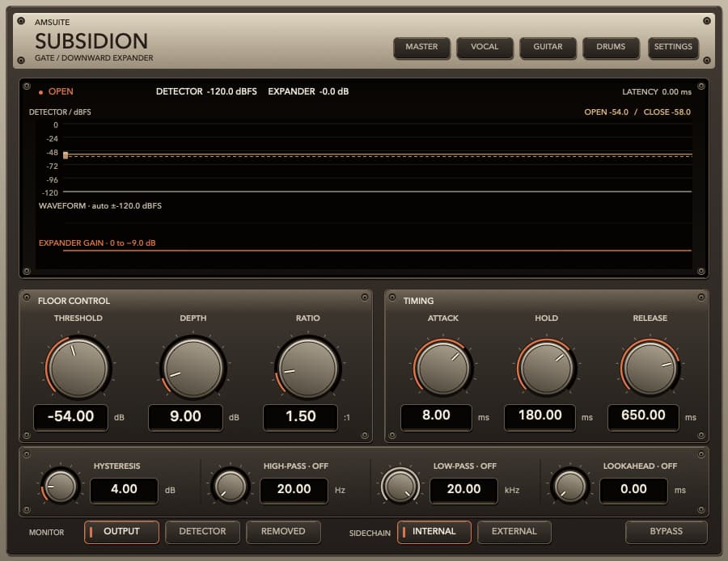Click the hysteresis value field 4.00

[x=124, y=490]
